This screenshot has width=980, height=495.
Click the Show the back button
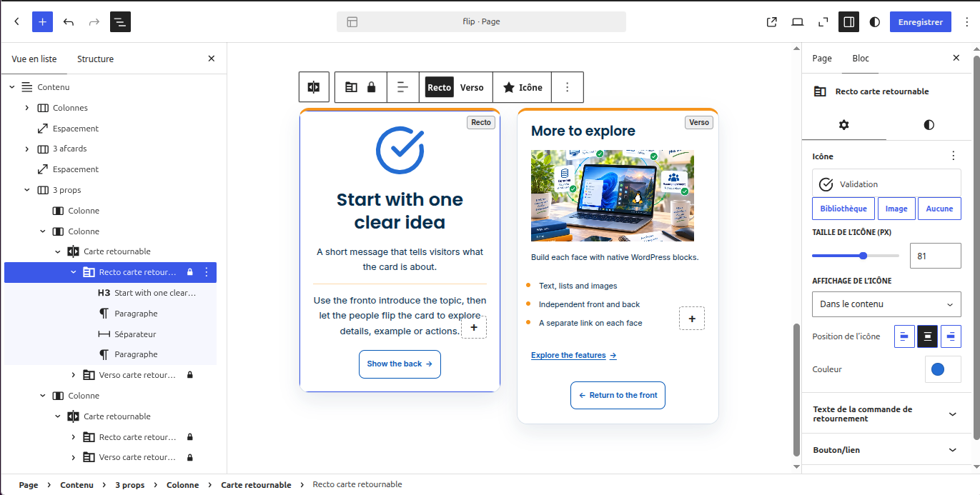(x=400, y=364)
